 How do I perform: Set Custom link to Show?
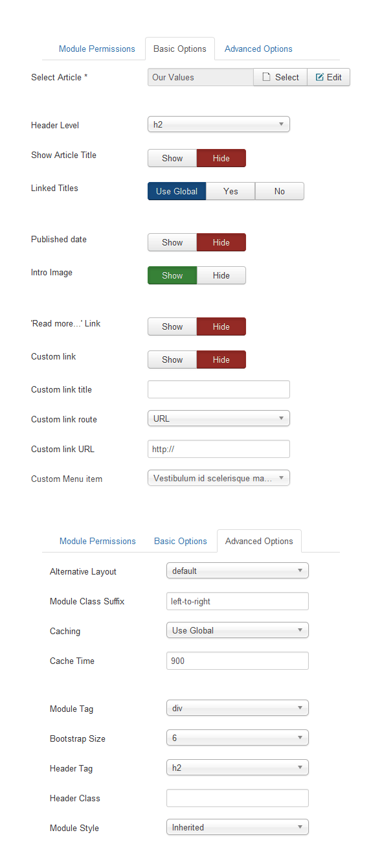pos(172,360)
